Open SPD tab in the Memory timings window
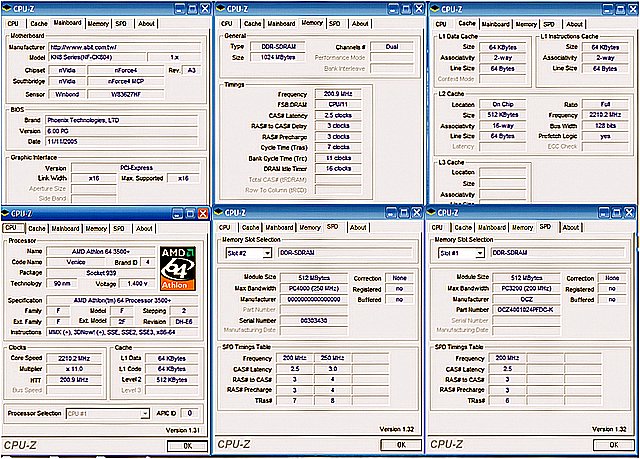The width and height of the screenshot is (640, 459). (334, 24)
